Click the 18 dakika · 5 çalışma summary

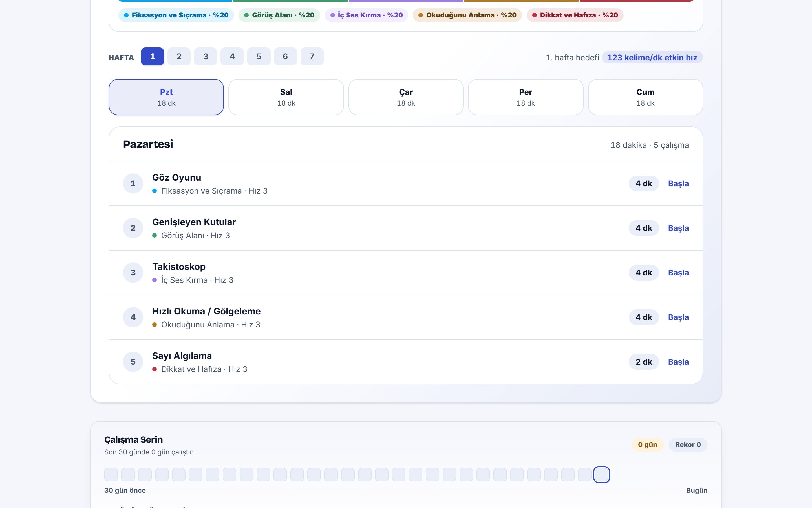pyautogui.click(x=650, y=145)
